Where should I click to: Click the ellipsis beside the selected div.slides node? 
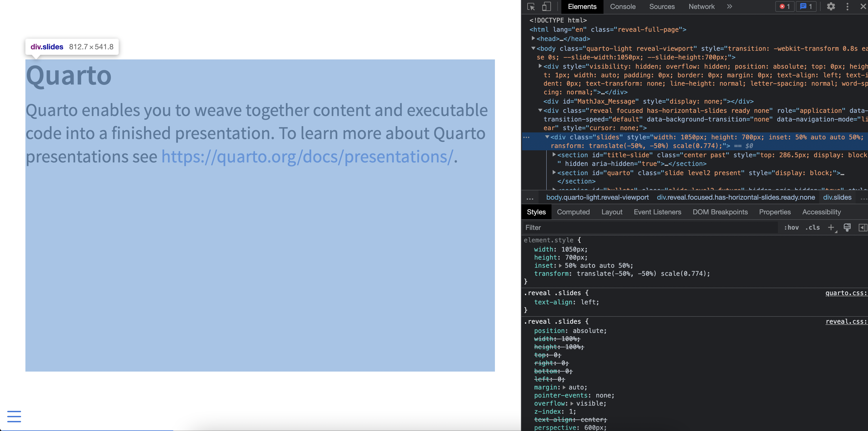click(526, 137)
